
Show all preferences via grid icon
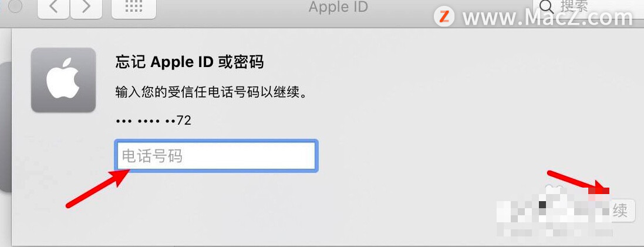click(133, 8)
